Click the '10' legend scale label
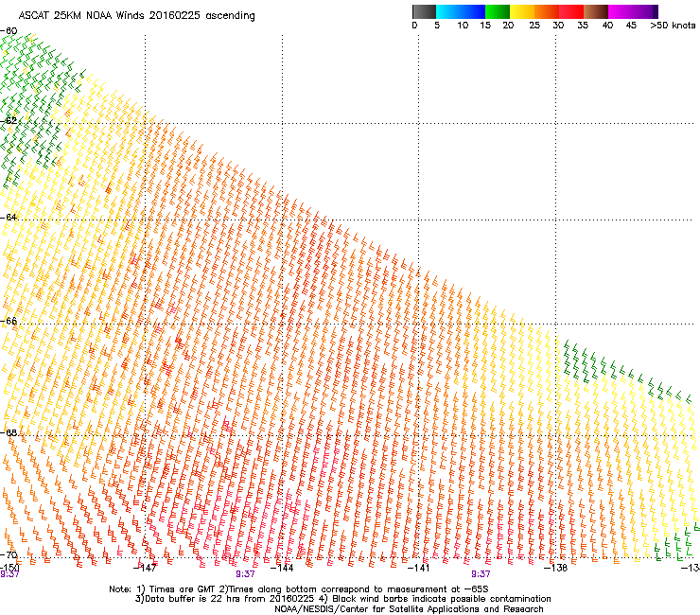Image resolution: width=700 pixels, height=615 pixels. coord(463,25)
